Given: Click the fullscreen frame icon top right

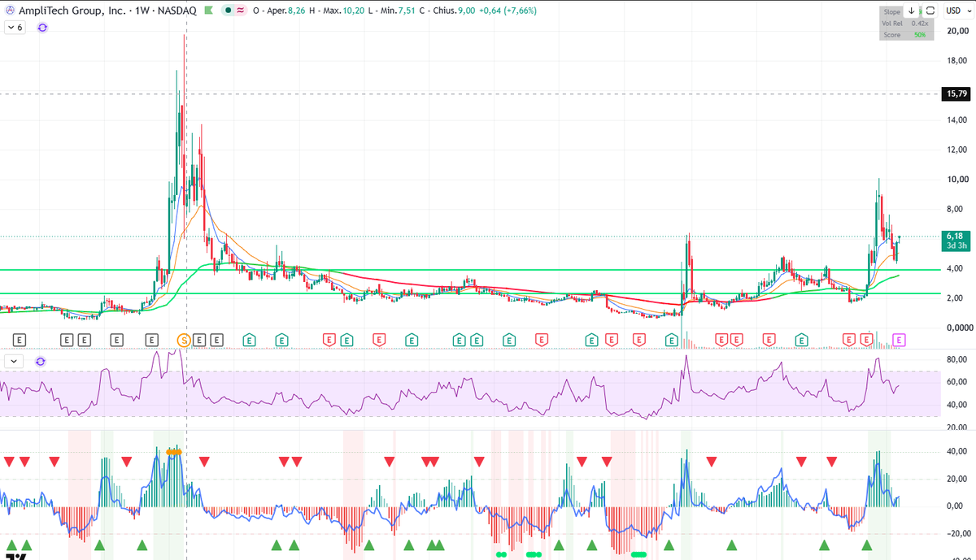Looking at the screenshot, I should (x=930, y=11).
